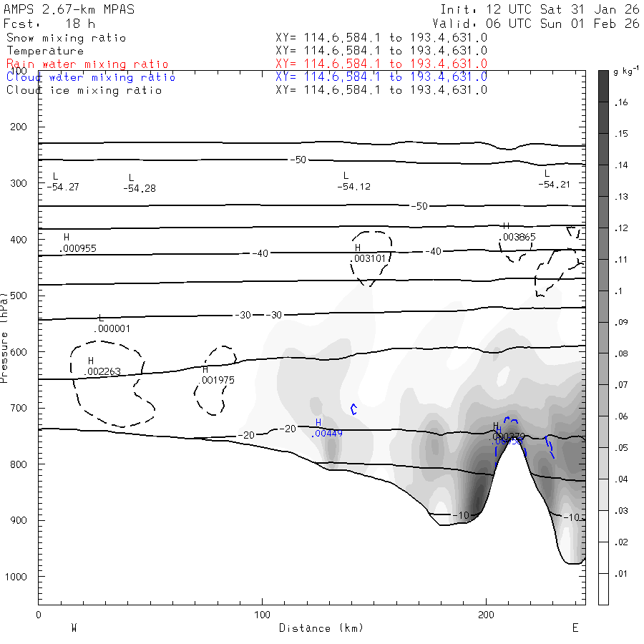The width and height of the screenshot is (644, 644).
Task: Click the blue H marker labeled .00449
Action: point(318,423)
